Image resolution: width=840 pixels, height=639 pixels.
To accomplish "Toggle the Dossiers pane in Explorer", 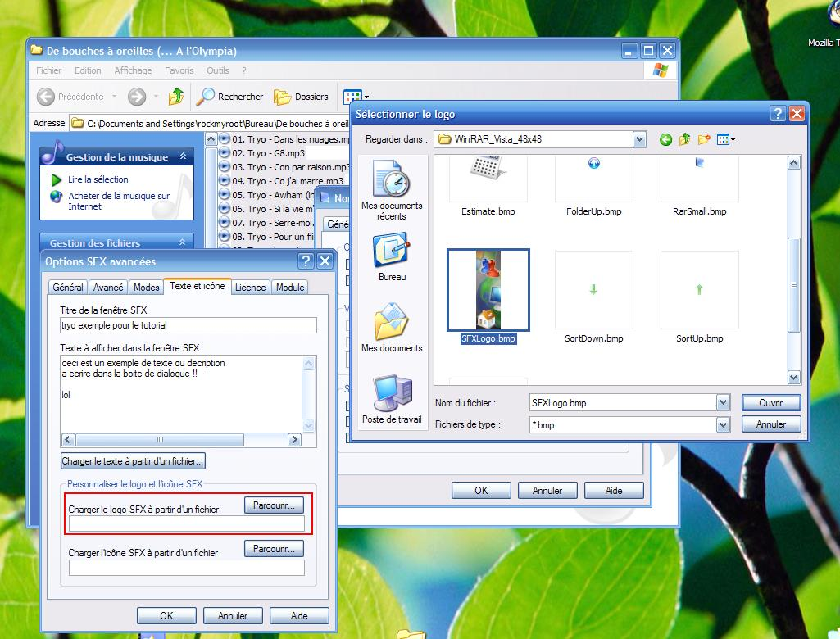I will tap(302, 97).
